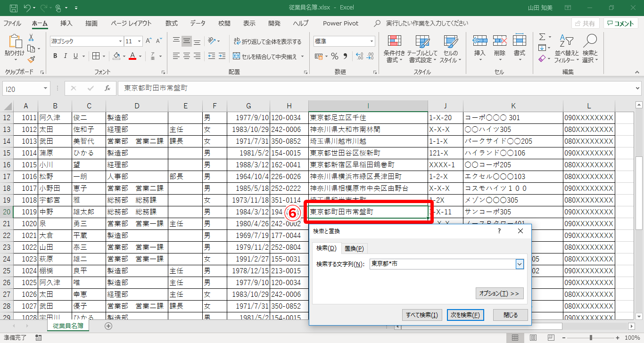The image size is (644, 343).
Task: Increase font size with the larger A icon
Action: 149,41
